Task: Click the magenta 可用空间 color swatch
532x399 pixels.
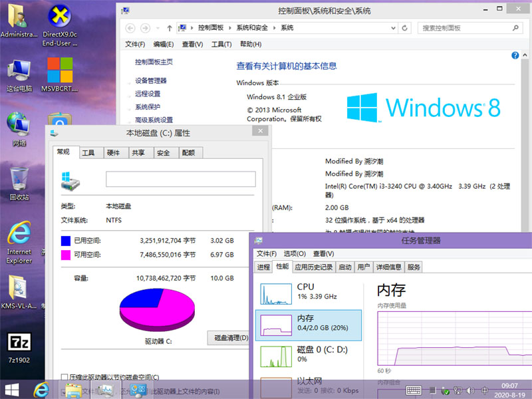Action: (65, 255)
